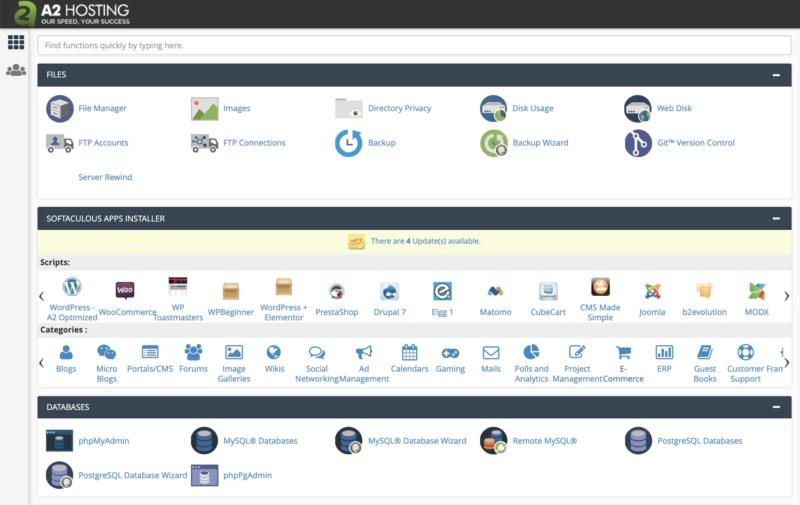The width and height of the screenshot is (800, 505).
Task: Select the WooCommerce script icon
Action: (125, 290)
